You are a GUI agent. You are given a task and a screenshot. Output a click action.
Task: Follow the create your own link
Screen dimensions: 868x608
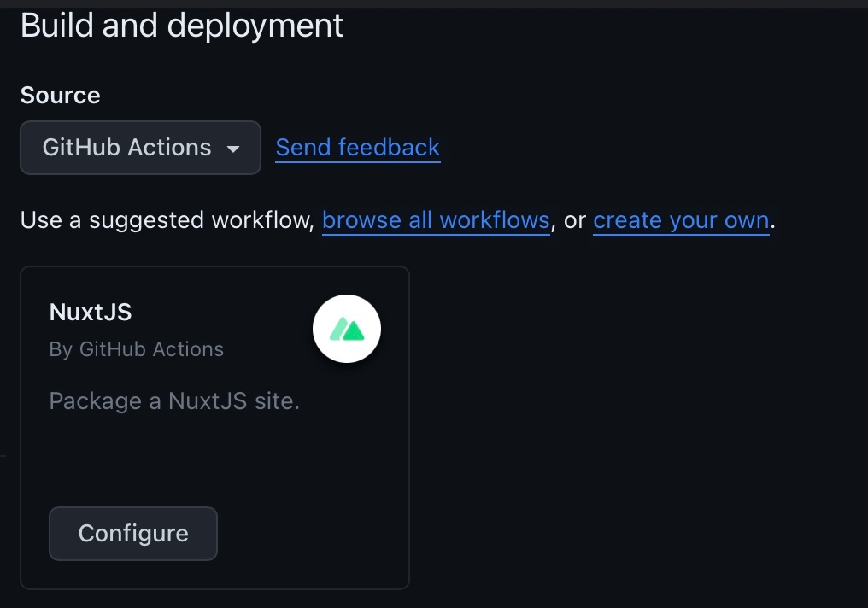click(x=681, y=220)
